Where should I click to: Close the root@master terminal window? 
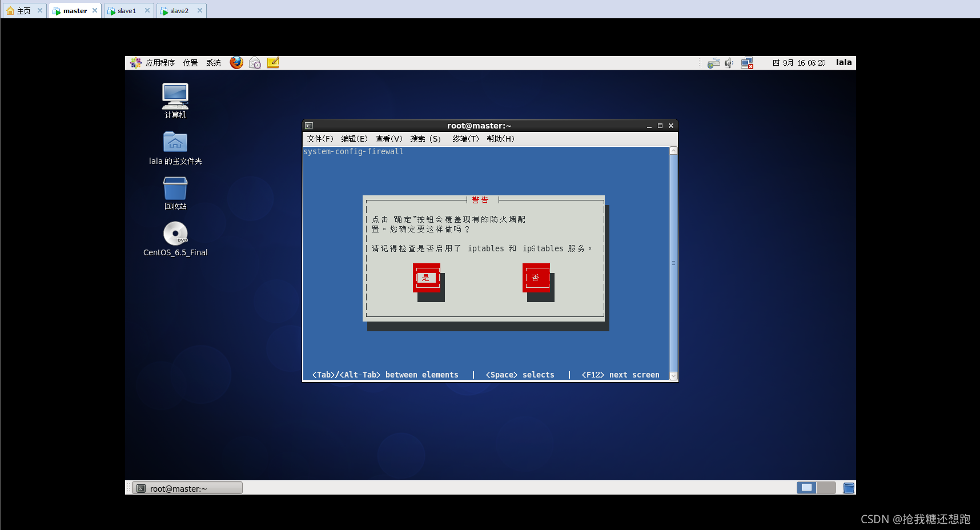tap(671, 126)
